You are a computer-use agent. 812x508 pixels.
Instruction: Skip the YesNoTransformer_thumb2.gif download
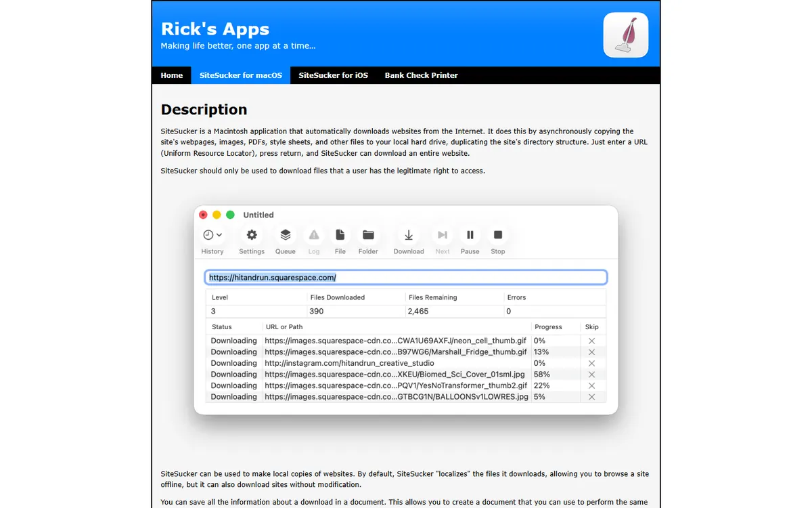point(591,385)
